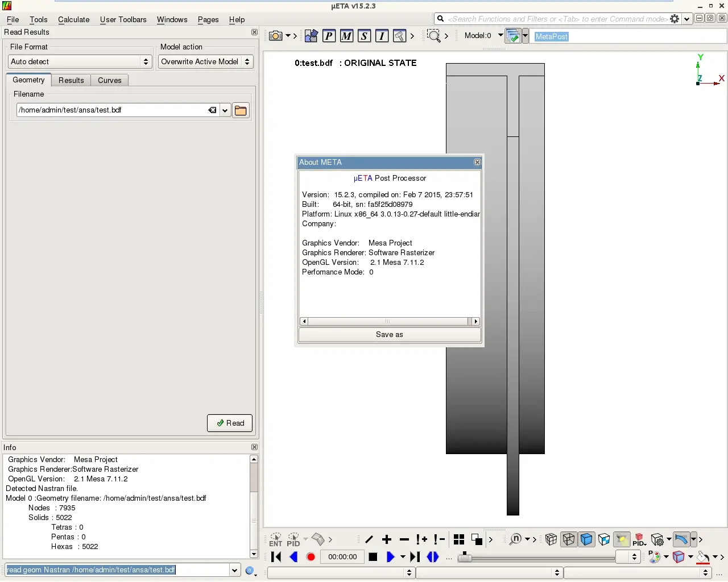Click the search functions and filters field
This screenshot has height=582, width=728.
(557, 19)
